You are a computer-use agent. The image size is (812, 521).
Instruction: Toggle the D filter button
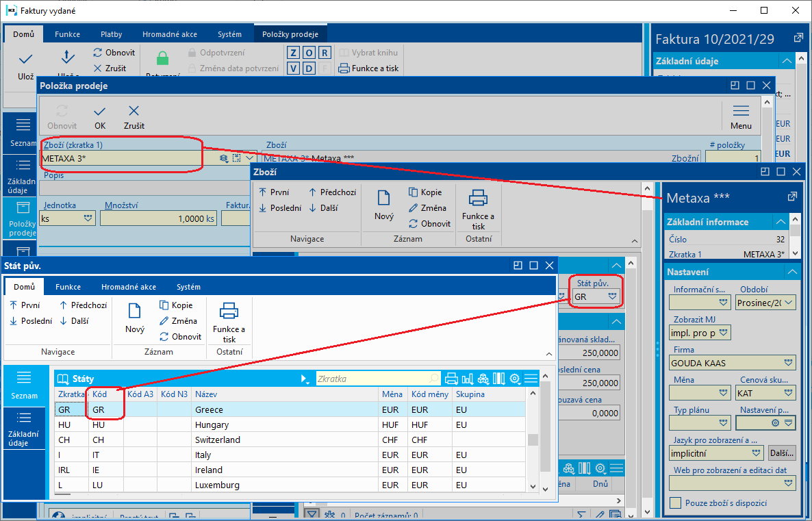click(309, 68)
